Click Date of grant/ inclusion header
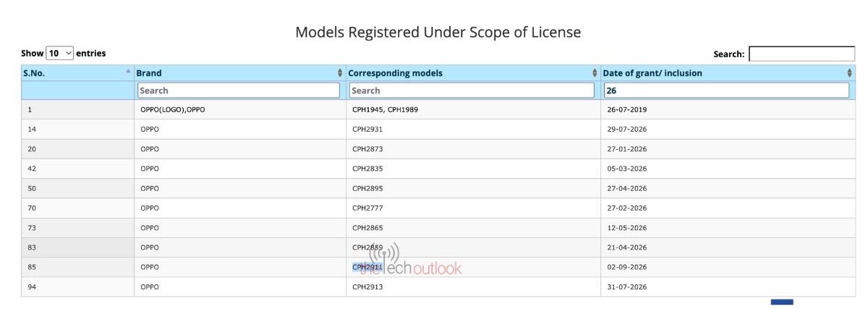 652,73
